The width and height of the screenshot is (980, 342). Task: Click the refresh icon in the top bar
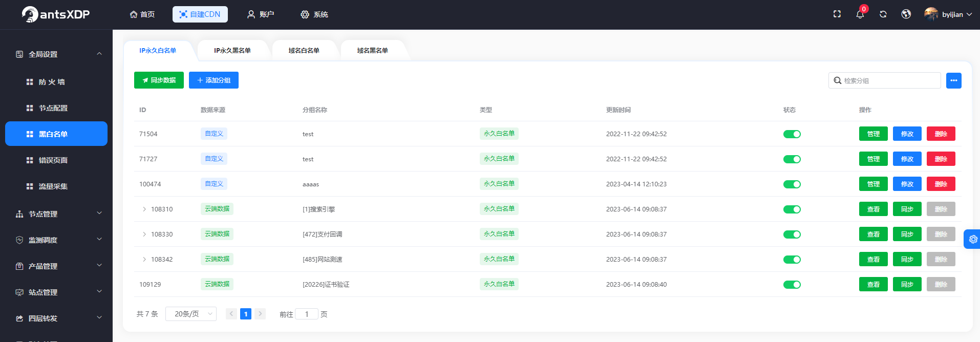883,14
